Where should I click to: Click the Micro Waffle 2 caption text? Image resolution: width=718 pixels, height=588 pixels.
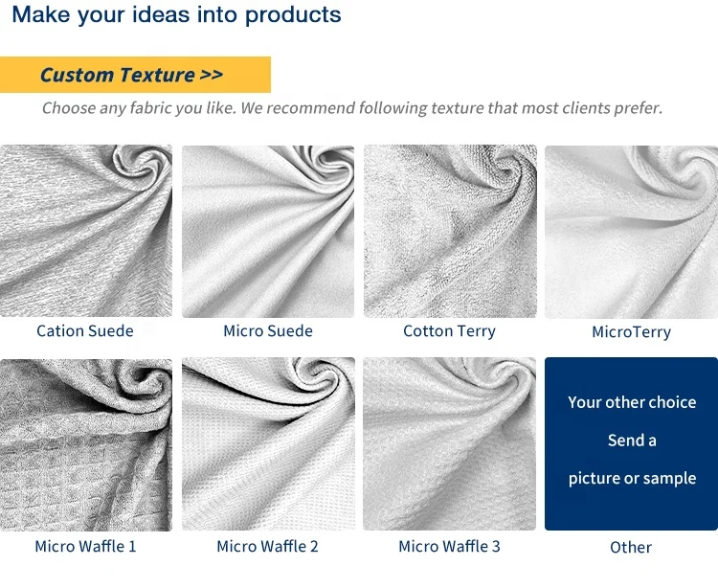point(267,547)
